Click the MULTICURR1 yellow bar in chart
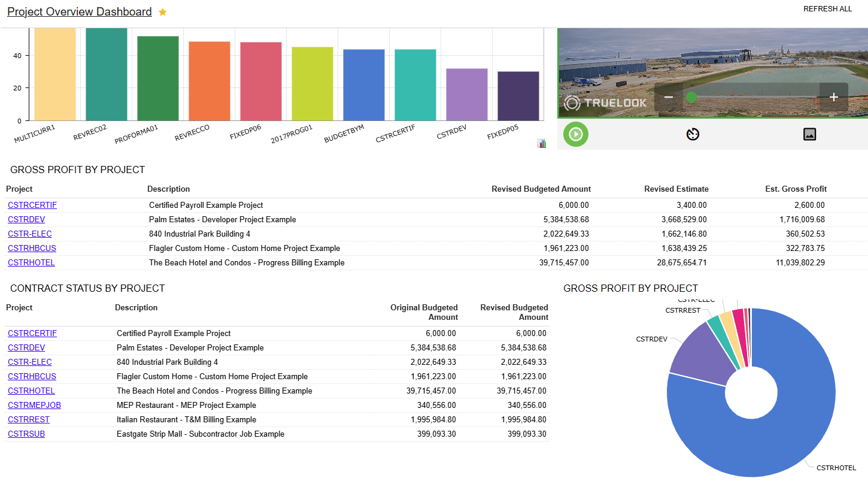This screenshot has width=868, height=487. [x=55, y=75]
